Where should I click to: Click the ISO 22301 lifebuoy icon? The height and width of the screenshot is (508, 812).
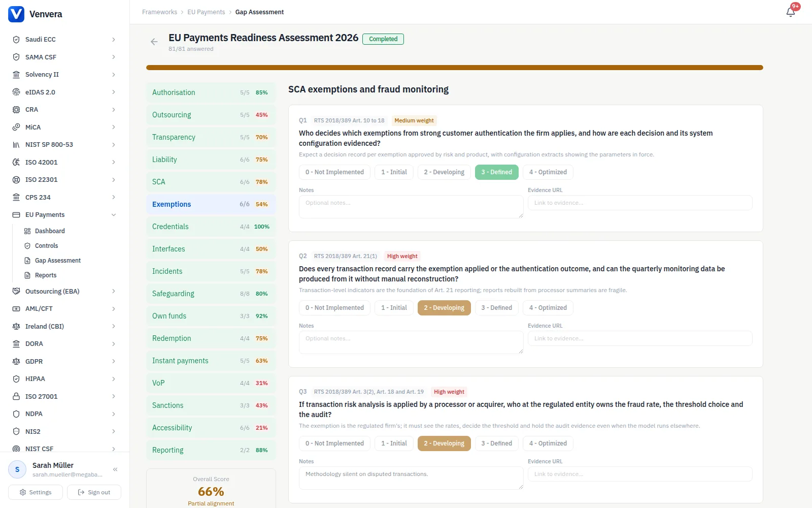tap(16, 180)
